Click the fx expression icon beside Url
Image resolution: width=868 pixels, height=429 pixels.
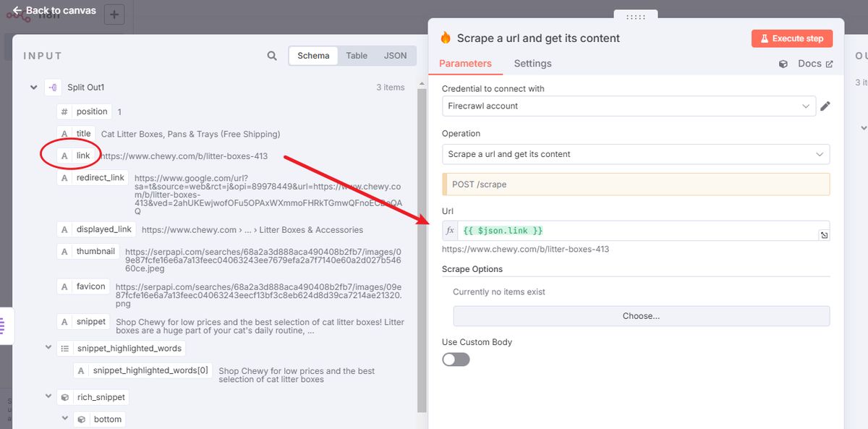point(450,231)
